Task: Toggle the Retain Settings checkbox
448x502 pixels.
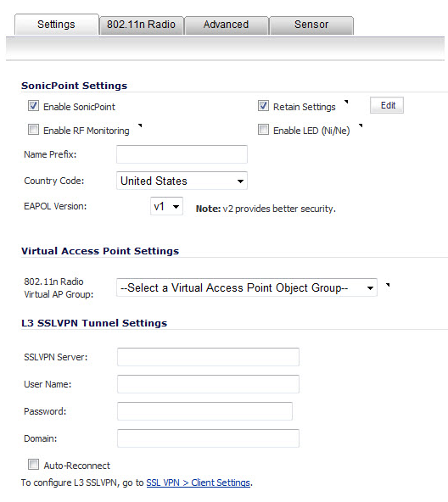Action: point(263,106)
